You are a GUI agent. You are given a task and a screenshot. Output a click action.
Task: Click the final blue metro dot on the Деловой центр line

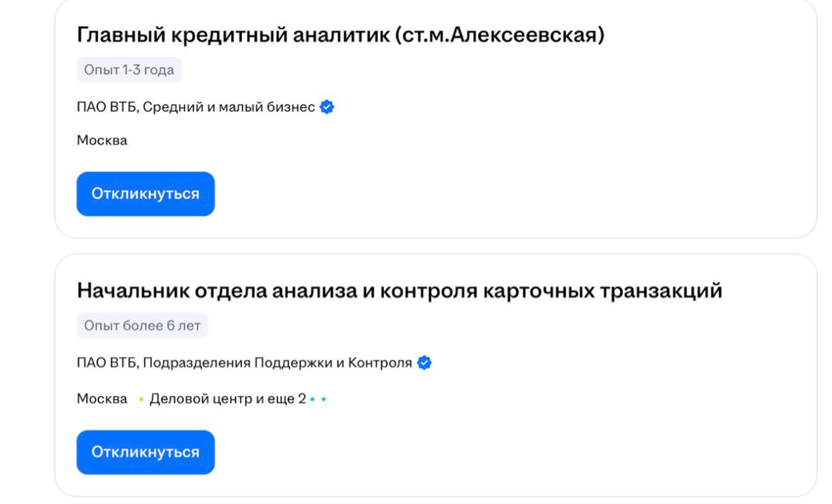(x=324, y=400)
